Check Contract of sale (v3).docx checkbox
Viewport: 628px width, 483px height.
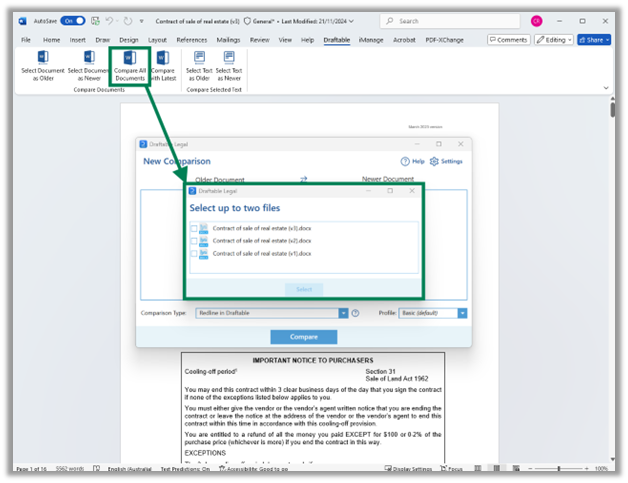tap(194, 228)
